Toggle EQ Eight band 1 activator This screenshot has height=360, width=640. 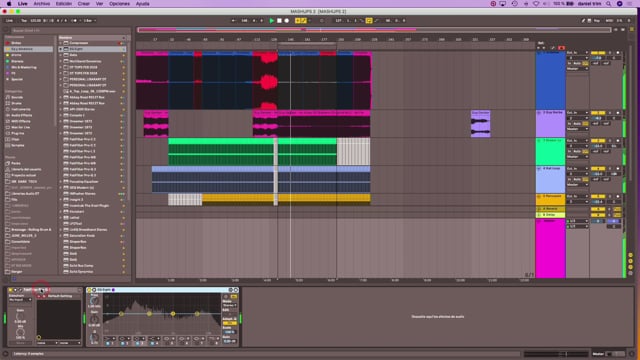pyautogui.click(x=108, y=344)
